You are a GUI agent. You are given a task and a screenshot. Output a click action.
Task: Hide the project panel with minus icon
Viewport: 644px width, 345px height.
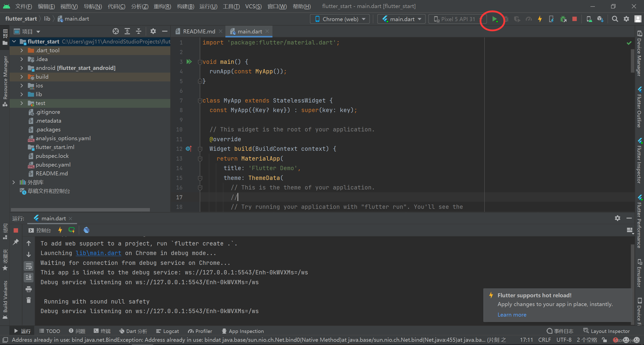click(165, 31)
